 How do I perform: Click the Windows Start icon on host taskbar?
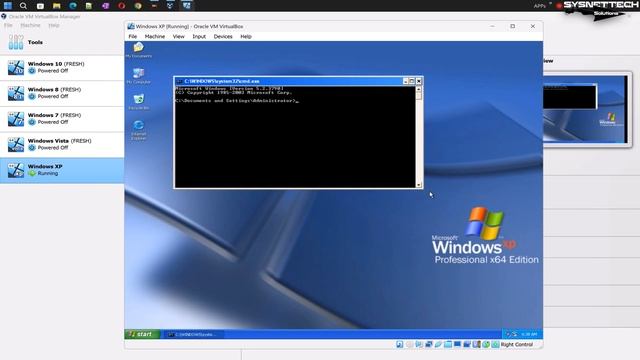pyautogui.click(x=7, y=5)
